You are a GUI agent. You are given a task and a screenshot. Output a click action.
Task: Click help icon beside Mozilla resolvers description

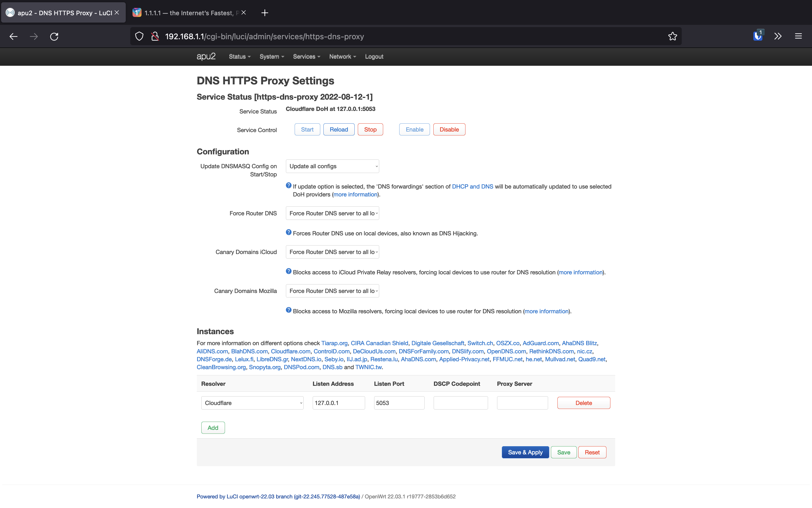288,310
